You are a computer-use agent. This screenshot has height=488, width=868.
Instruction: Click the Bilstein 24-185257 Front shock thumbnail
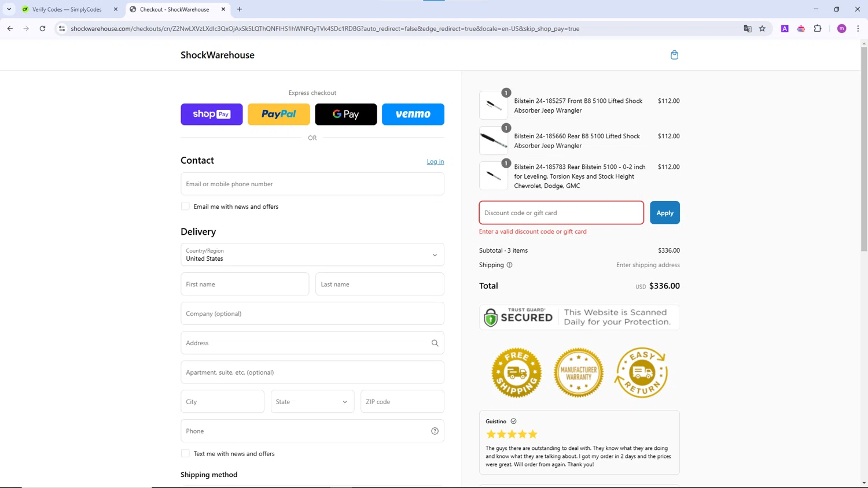click(x=494, y=105)
